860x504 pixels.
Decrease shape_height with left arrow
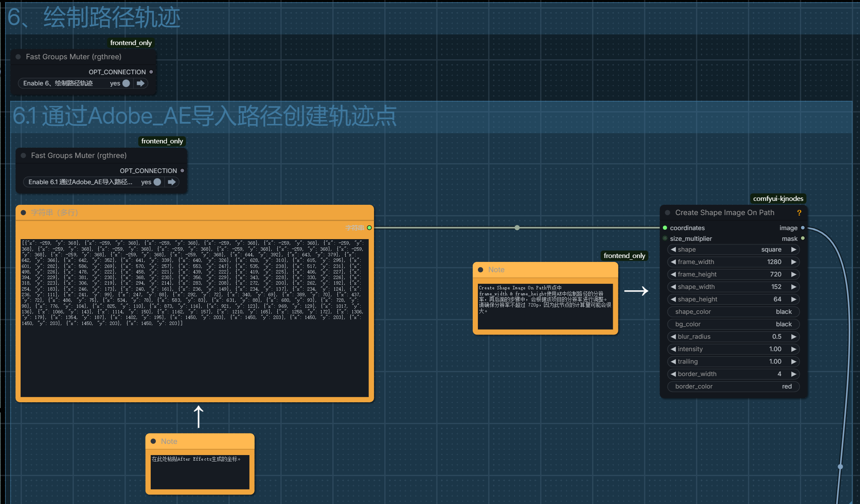[673, 299]
